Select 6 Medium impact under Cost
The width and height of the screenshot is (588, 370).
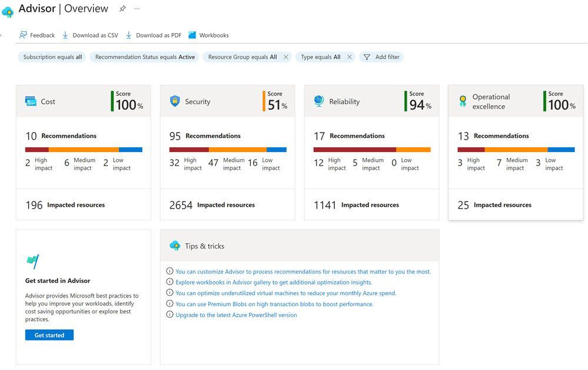pyautogui.click(x=80, y=164)
